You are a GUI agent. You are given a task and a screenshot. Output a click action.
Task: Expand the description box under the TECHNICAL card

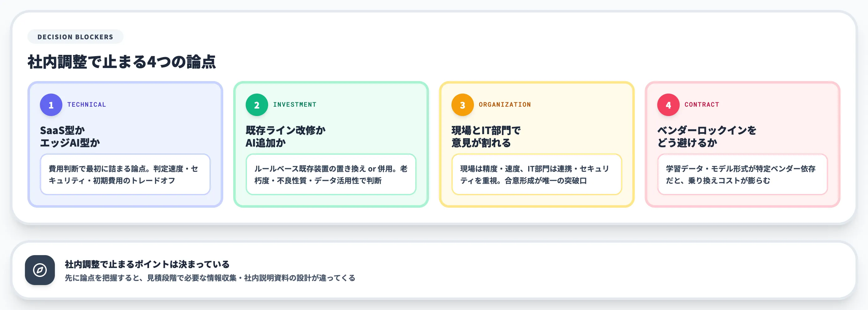point(125,175)
